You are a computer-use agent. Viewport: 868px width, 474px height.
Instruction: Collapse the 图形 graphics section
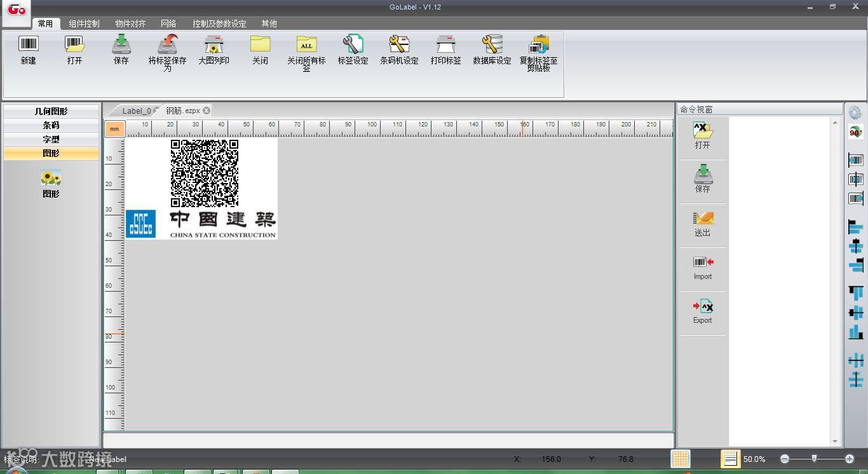pyautogui.click(x=51, y=153)
